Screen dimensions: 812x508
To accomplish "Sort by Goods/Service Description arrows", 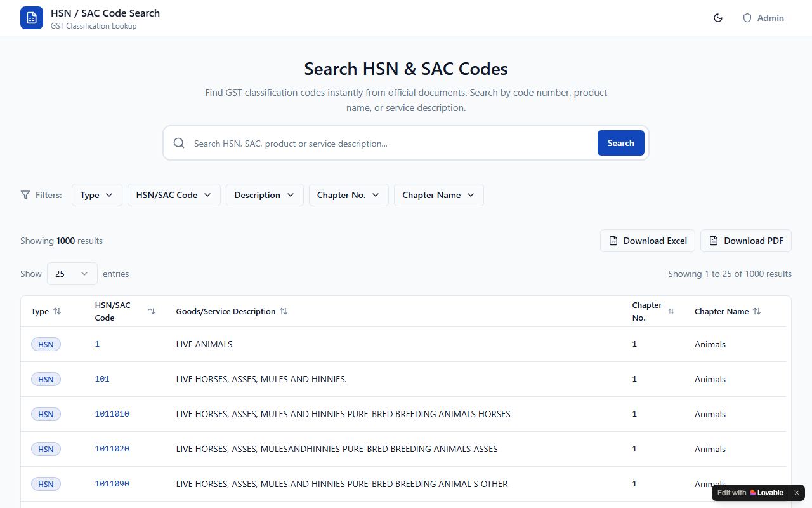I will pos(284,311).
